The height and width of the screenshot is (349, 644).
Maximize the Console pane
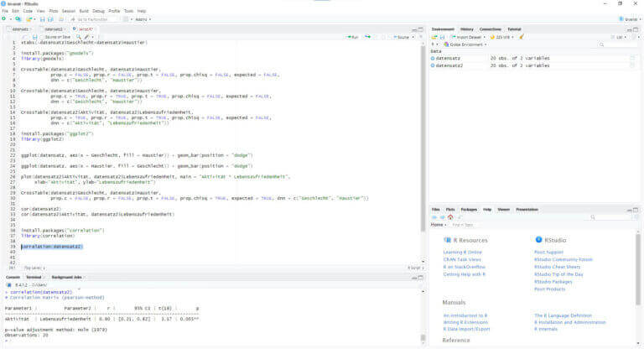tap(421, 278)
